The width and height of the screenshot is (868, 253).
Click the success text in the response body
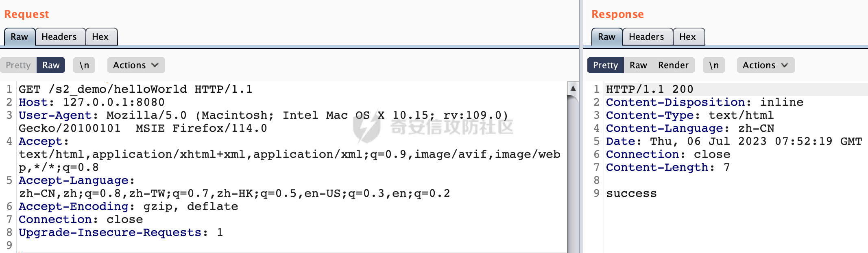(x=631, y=193)
